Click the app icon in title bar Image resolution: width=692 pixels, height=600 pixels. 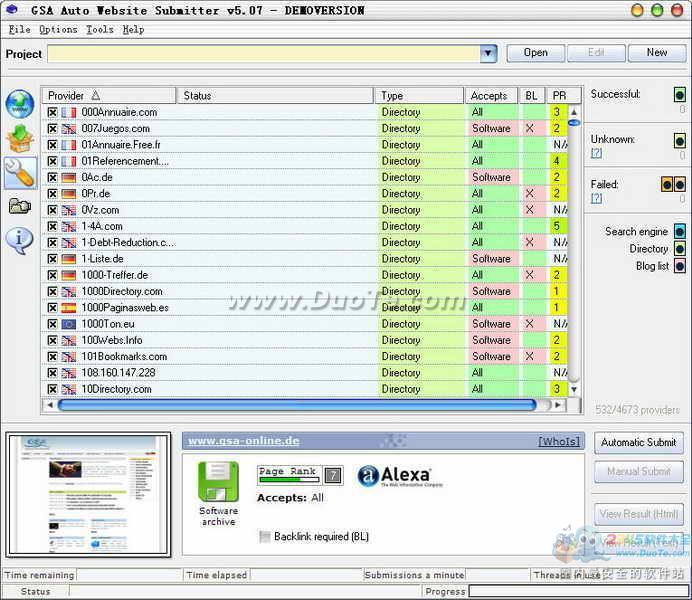pyautogui.click(x=12, y=9)
